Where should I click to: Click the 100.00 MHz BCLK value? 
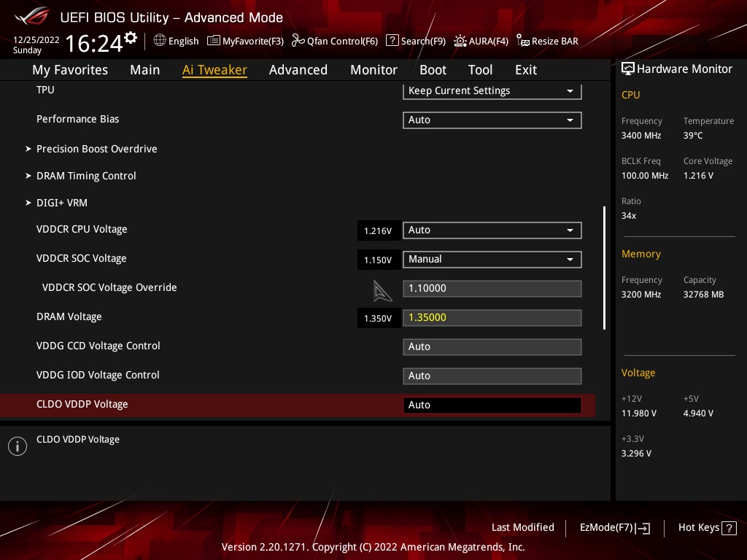tap(645, 175)
